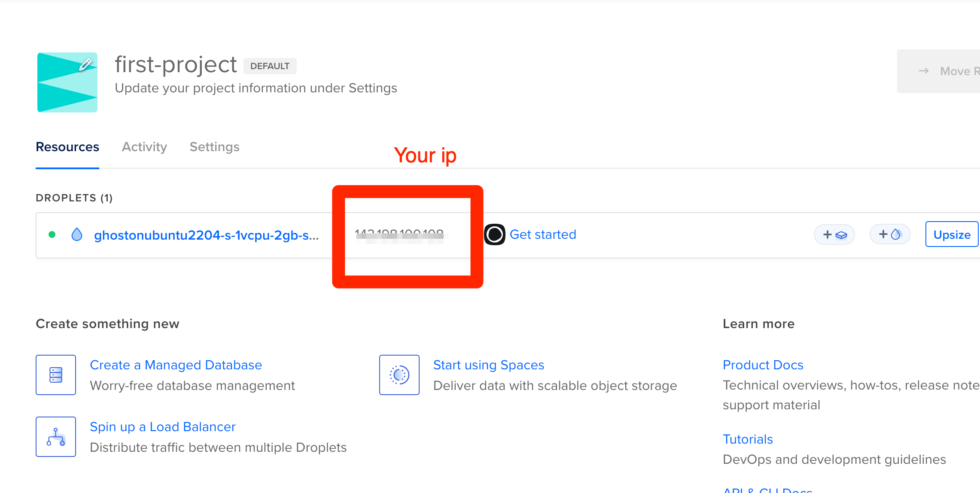
Task: Click the blurred droplet IP address
Action: point(399,235)
